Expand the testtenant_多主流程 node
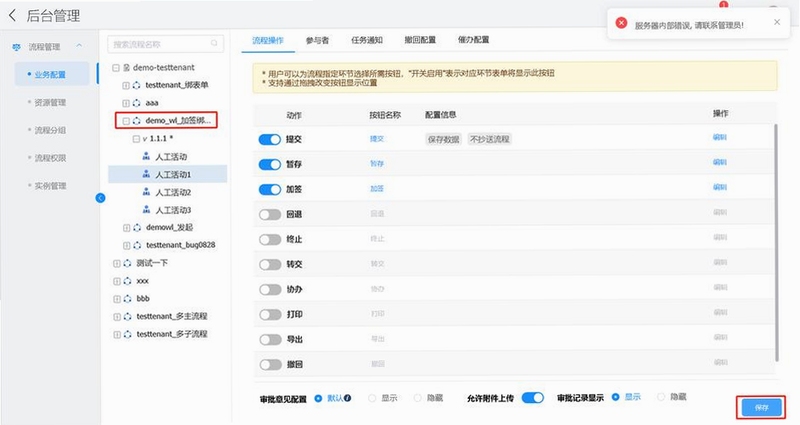The height and width of the screenshot is (425, 800). tap(116, 317)
